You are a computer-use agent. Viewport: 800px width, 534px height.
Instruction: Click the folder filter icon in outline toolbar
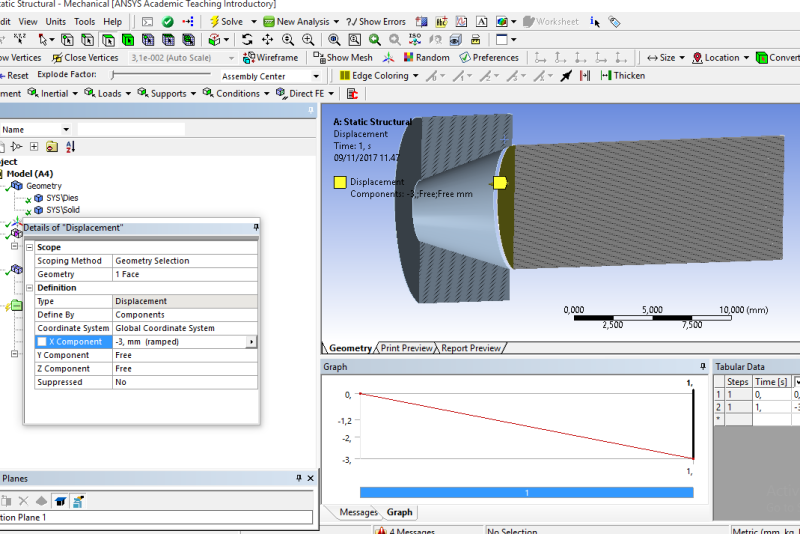pos(52,147)
